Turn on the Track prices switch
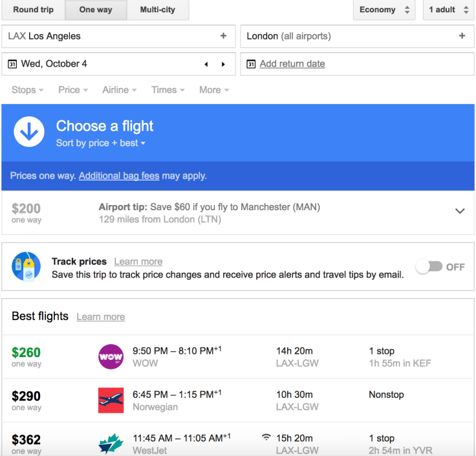The image size is (476, 456). [429, 266]
